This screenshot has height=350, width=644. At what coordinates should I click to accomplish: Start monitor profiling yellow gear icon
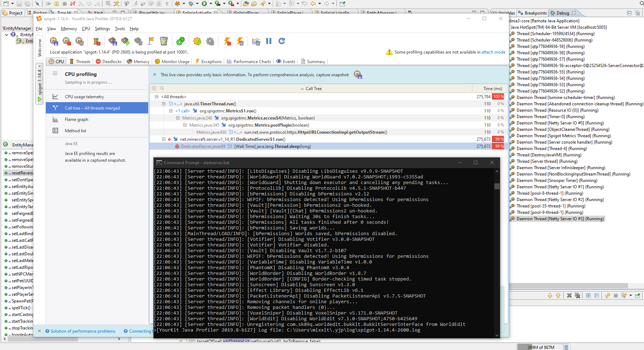[x=197, y=41]
